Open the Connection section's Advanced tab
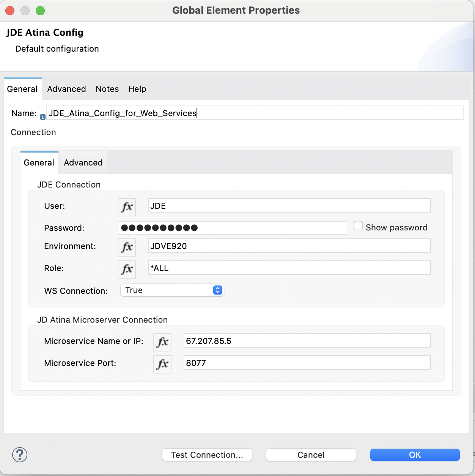475x476 pixels. point(83,163)
